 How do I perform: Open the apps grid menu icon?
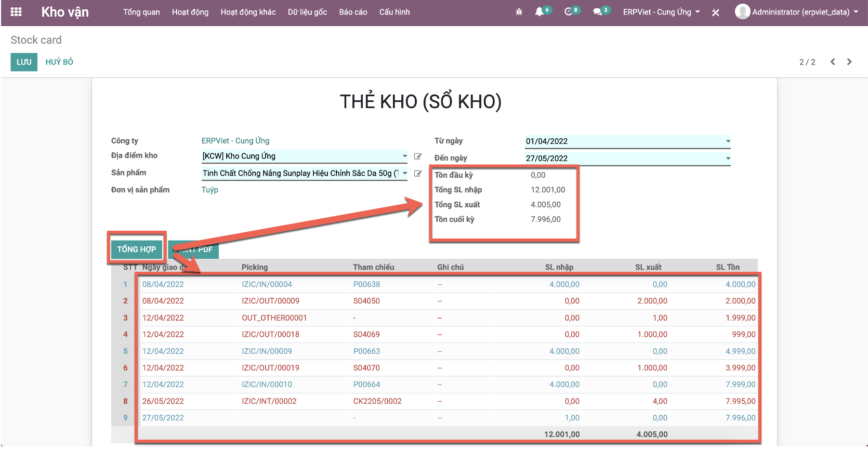click(x=16, y=12)
